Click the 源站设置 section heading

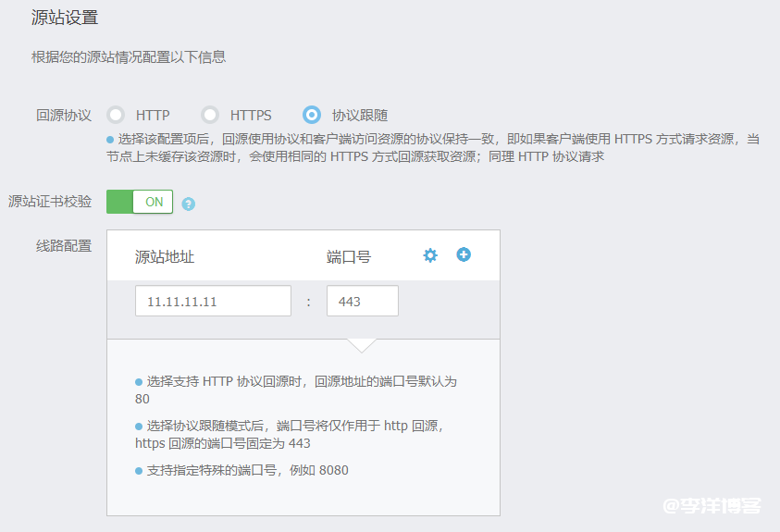coord(65,18)
